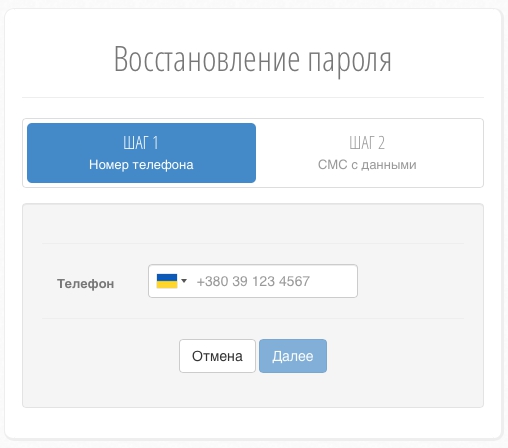Click the yellow stripe of the flag
508x448 pixels.
point(167,285)
